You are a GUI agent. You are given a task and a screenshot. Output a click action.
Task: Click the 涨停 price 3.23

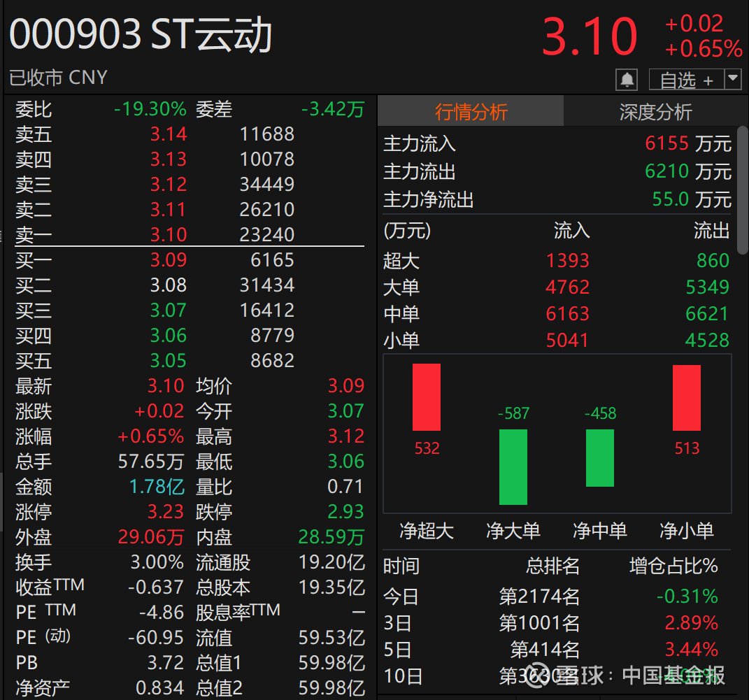(165, 512)
